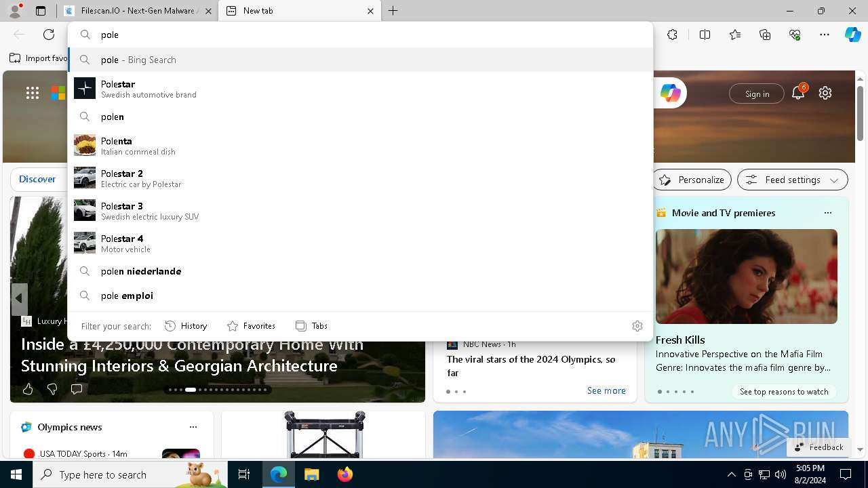Open Microsoft Edge from the taskbar
Image resolution: width=868 pixels, height=488 pixels.
pos(279,474)
